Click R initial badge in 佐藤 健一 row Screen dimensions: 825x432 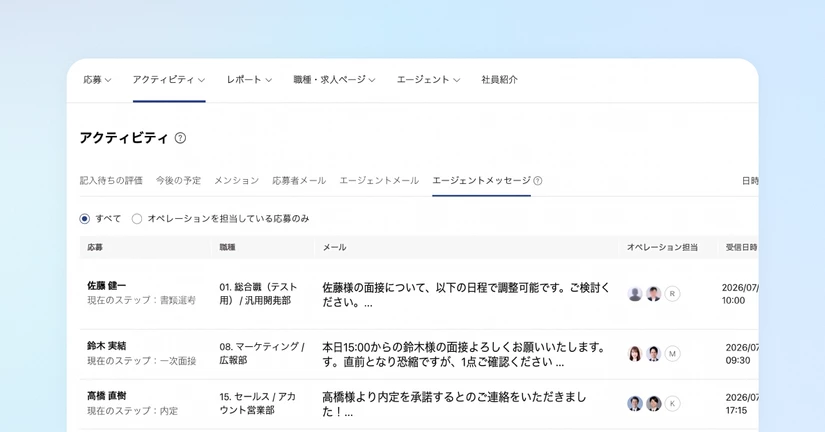click(672, 294)
